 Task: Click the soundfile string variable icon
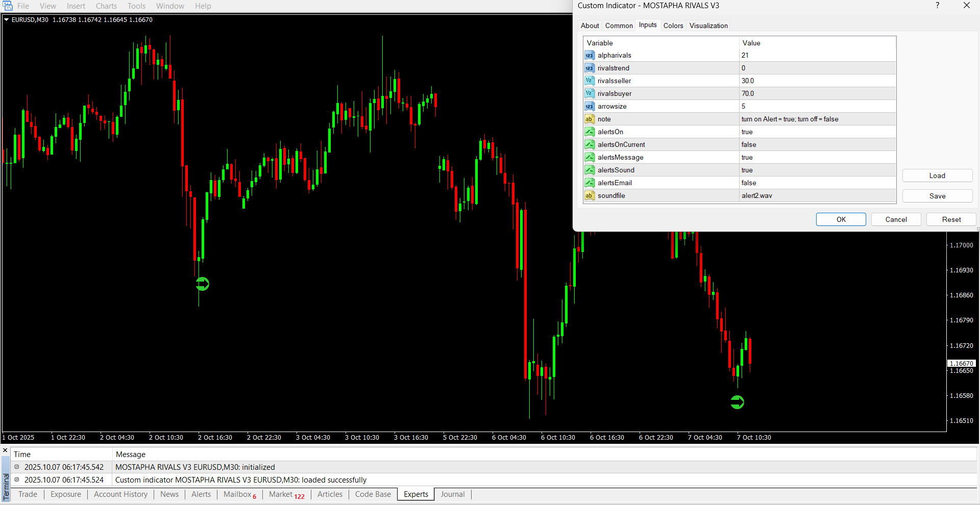coord(590,196)
